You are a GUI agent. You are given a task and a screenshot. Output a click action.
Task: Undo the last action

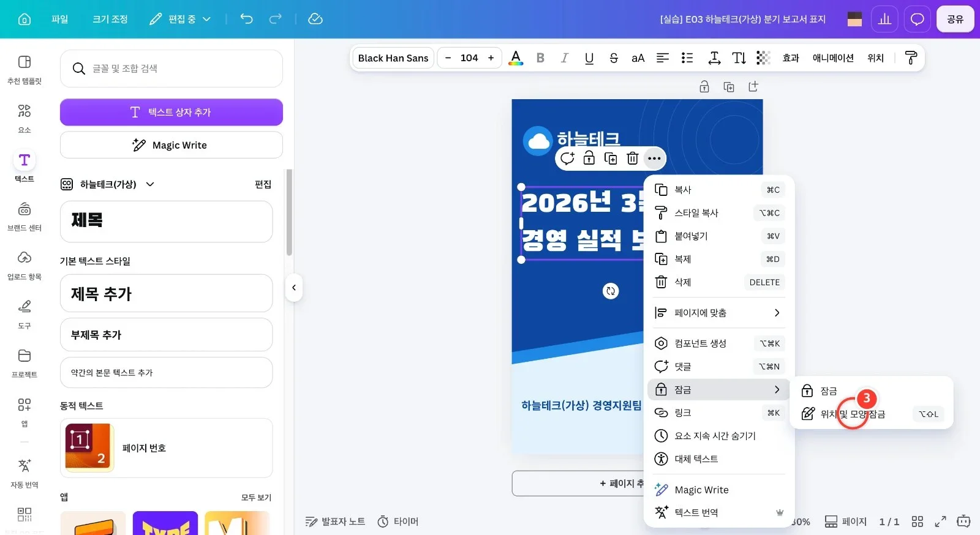pyautogui.click(x=246, y=19)
